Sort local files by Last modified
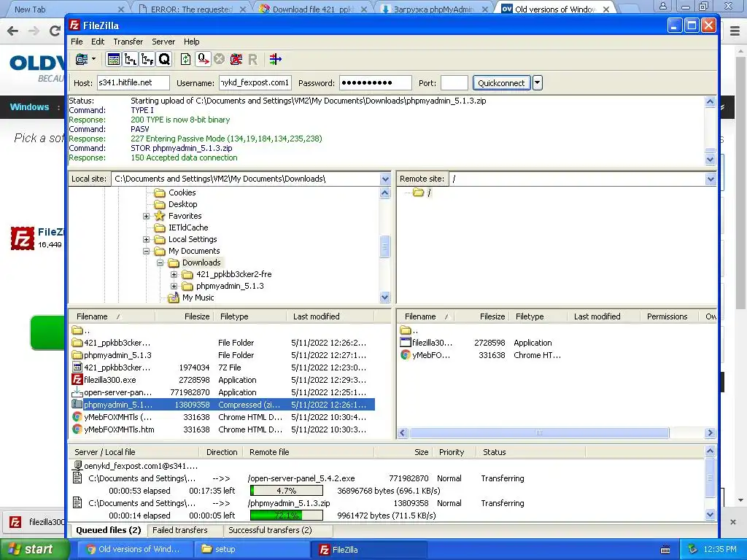The width and height of the screenshot is (747, 560). tap(330, 316)
